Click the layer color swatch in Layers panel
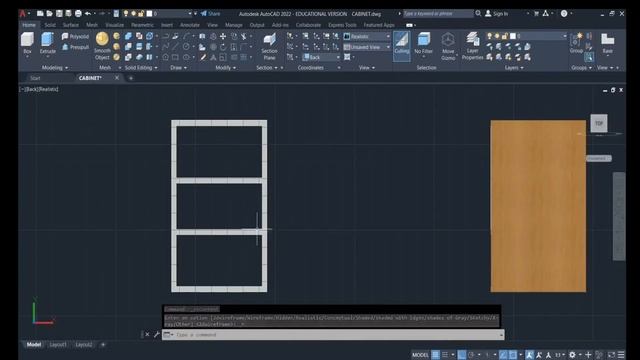Viewport: 640px width, 360px height. click(513, 36)
